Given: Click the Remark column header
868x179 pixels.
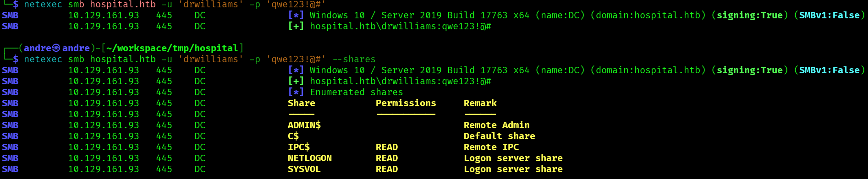Looking at the screenshot, I should click(x=480, y=103).
